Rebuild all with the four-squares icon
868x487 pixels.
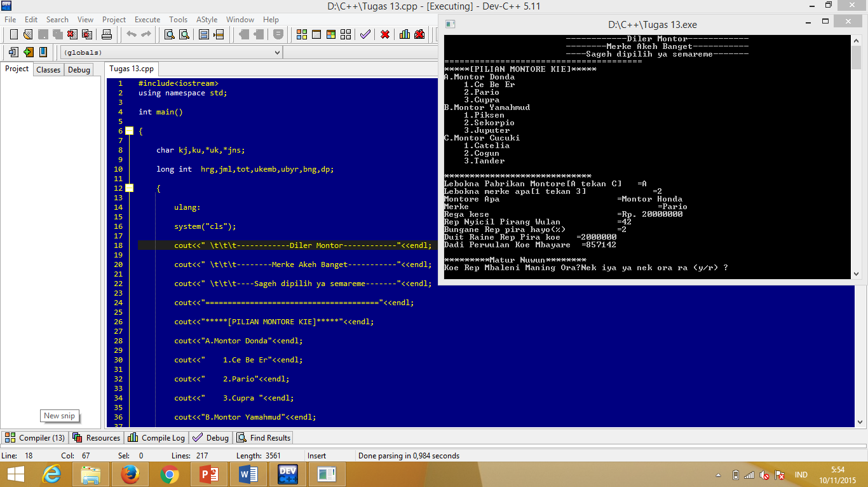click(346, 34)
